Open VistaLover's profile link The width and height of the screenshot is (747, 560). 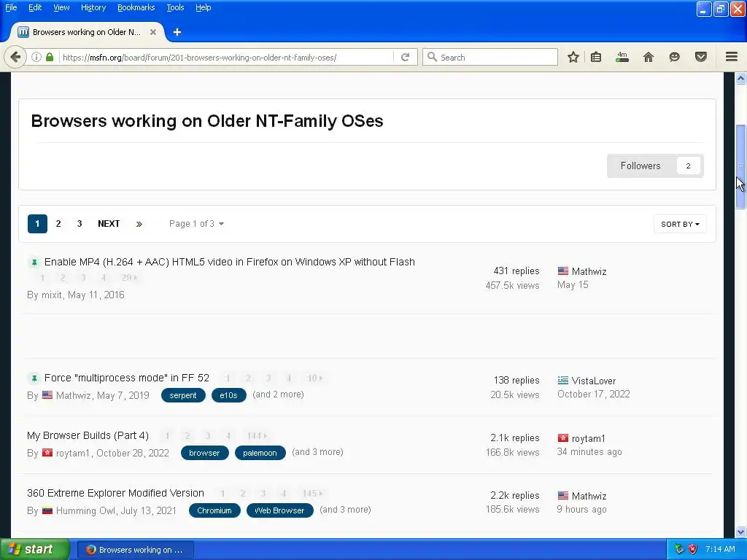[x=594, y=381]
